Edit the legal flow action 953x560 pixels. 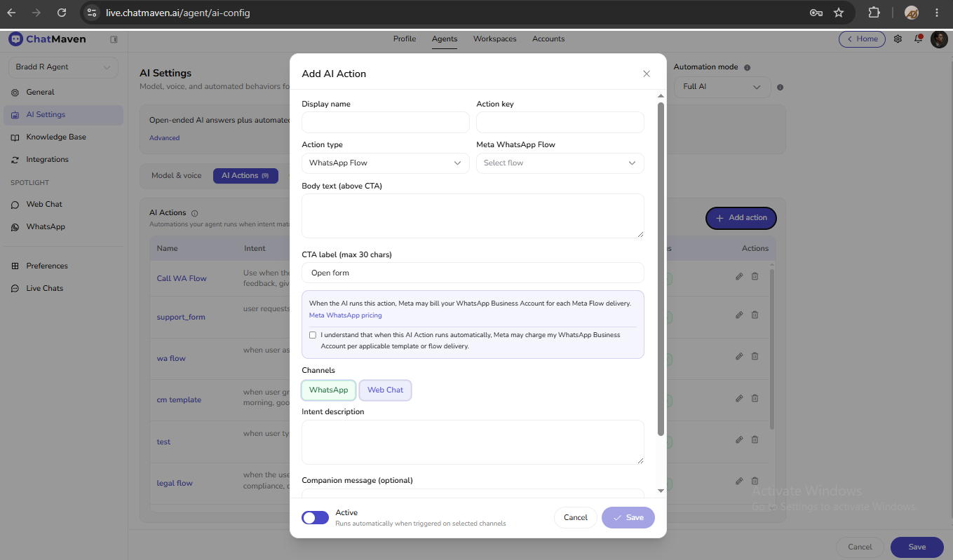(x=739, y=481)
